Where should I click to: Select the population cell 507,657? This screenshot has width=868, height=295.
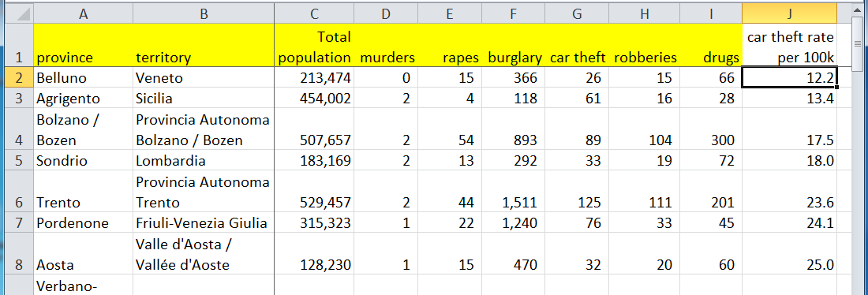tap(314, 129)
